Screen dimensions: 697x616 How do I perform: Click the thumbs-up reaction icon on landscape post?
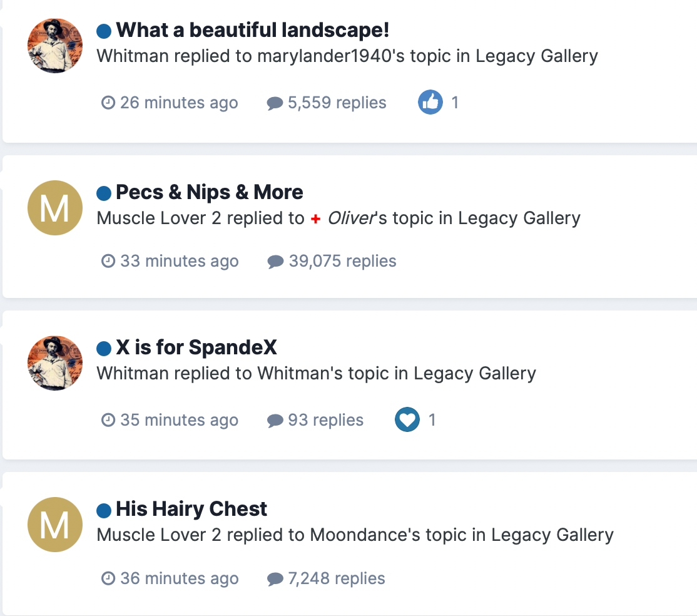pos(430,102)
